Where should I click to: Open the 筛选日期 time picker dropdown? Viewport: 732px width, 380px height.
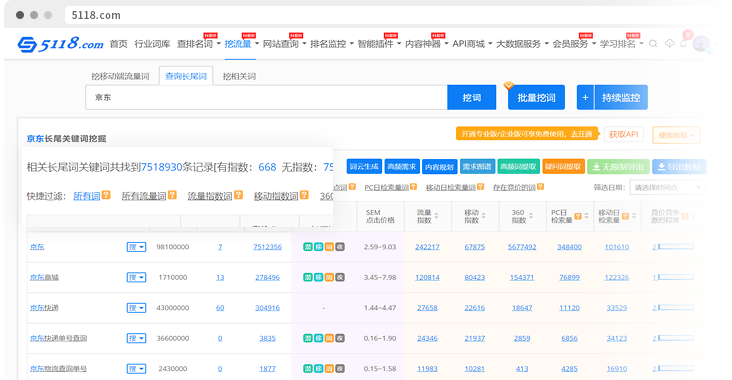(x=668, y=187)
